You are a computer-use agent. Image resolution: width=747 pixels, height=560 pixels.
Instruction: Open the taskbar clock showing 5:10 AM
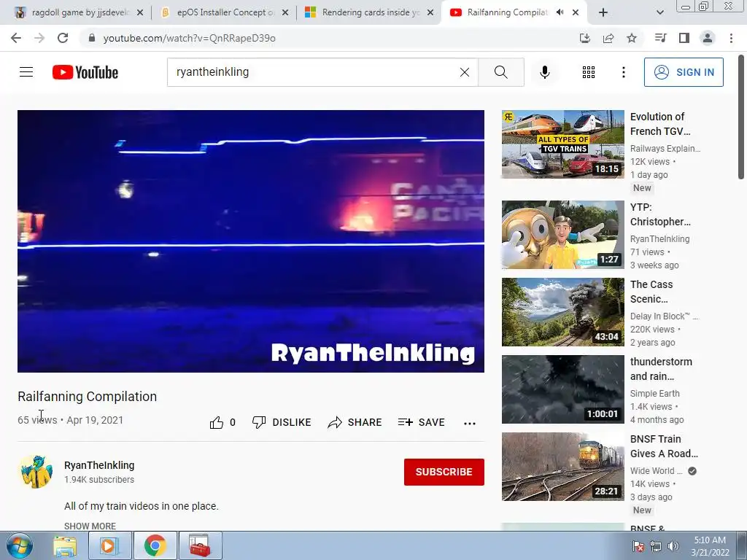coord(710,546)
